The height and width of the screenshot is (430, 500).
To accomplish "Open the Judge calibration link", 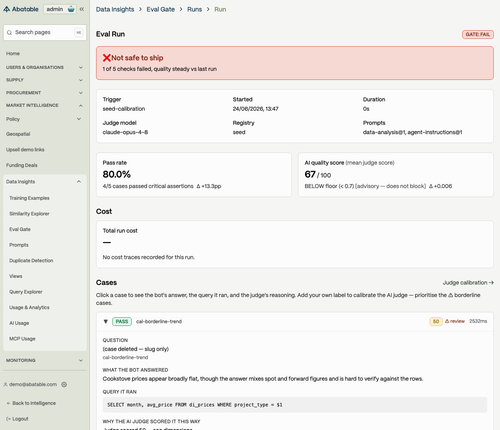I will click(468, 283).
